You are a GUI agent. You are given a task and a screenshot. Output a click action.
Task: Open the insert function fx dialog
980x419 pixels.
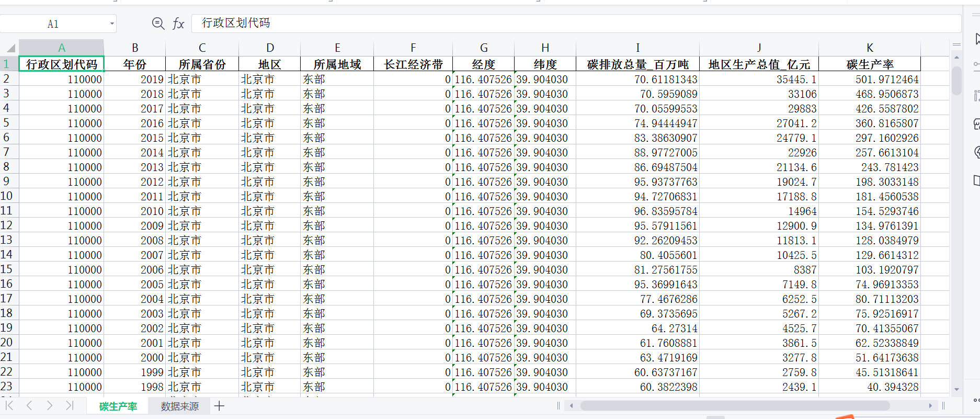point(178,24)
